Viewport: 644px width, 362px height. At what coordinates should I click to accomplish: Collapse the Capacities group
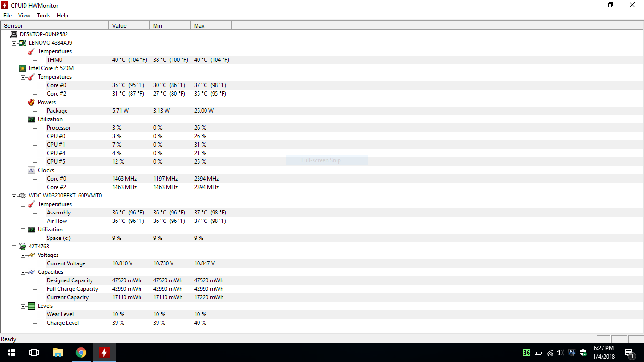(23, 272)
